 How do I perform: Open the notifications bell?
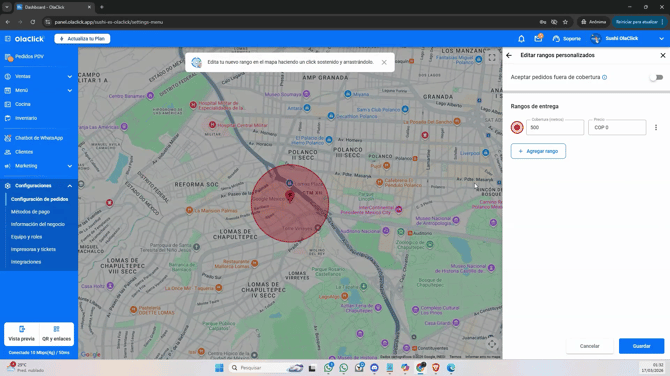pos(521,39)
